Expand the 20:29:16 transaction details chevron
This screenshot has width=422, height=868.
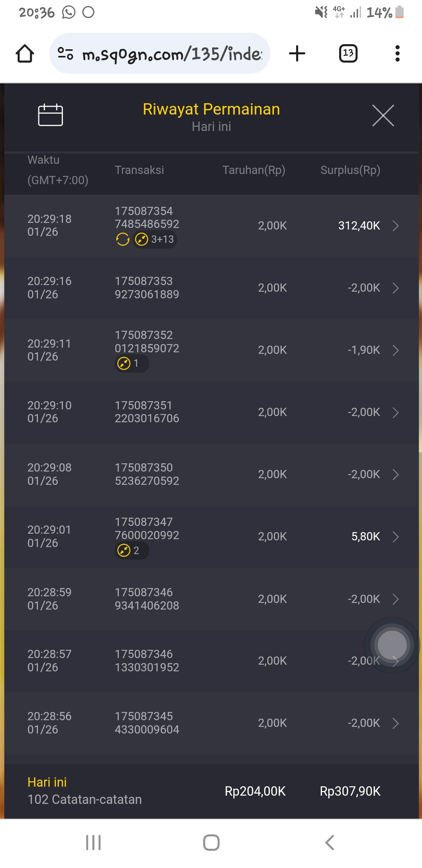point(395,288)
